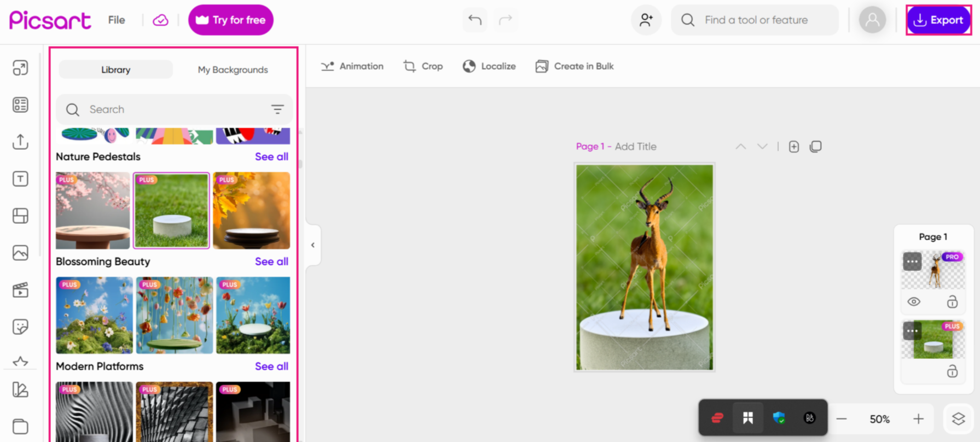
Task: Duplicate the current page
Action: coord(816,147)
